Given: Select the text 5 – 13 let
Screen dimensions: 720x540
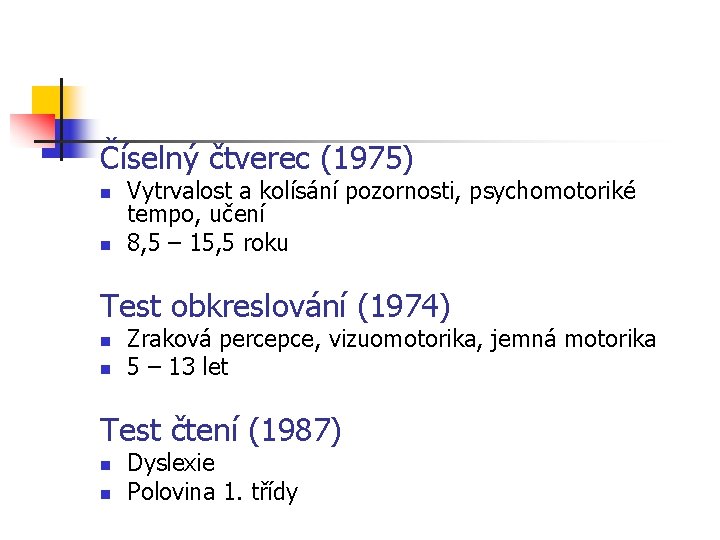Looking at the screenshot, I should (x=178, y=367).
